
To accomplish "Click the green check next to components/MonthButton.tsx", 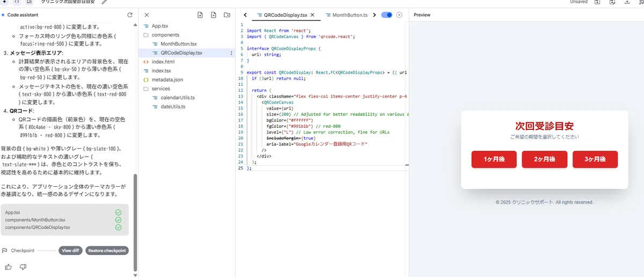I will pos(118,220).
